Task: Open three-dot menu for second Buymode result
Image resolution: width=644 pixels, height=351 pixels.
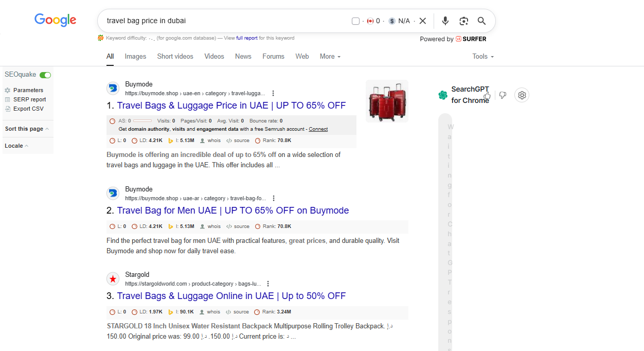Action: coord(274,199)
